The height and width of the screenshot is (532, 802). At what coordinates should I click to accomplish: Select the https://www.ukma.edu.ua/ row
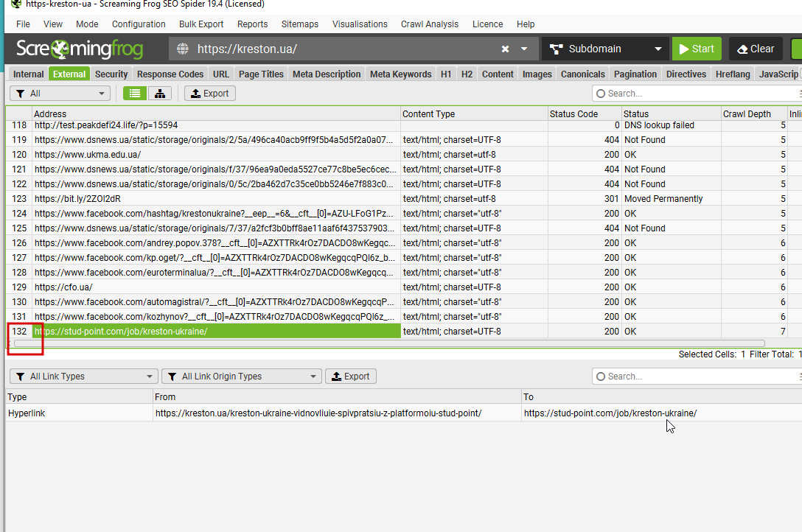[x=404, y=154]
